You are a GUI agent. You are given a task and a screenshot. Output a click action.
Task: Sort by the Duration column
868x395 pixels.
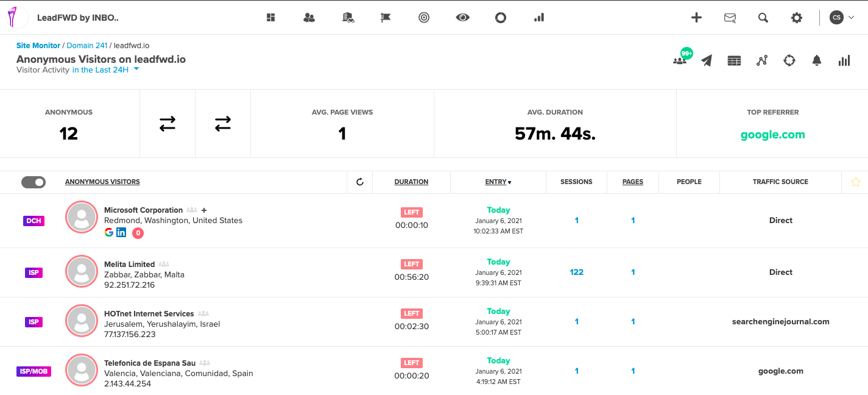[x=411, y=182]
